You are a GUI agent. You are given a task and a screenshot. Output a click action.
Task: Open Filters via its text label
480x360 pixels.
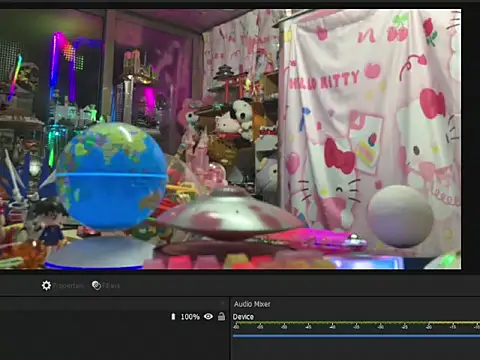[111, 286]
